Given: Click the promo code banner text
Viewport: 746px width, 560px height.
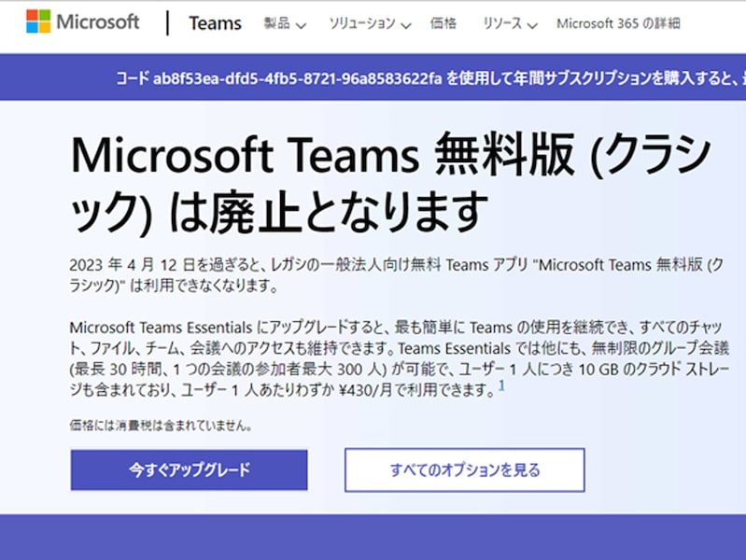Looking at the screenshot, I should click(430, 77).
